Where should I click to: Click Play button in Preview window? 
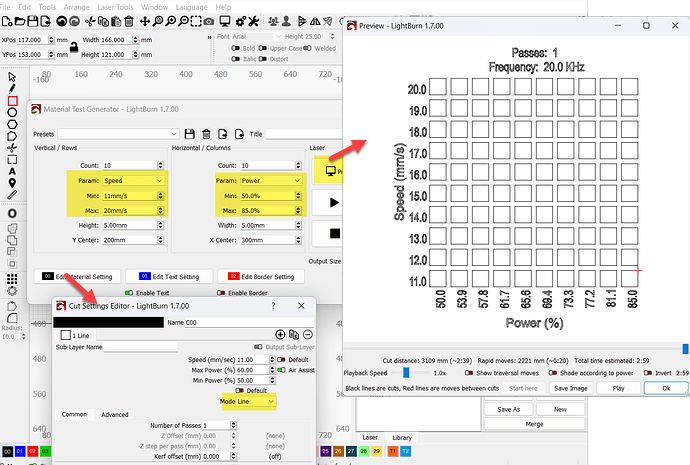click(618, 388)
